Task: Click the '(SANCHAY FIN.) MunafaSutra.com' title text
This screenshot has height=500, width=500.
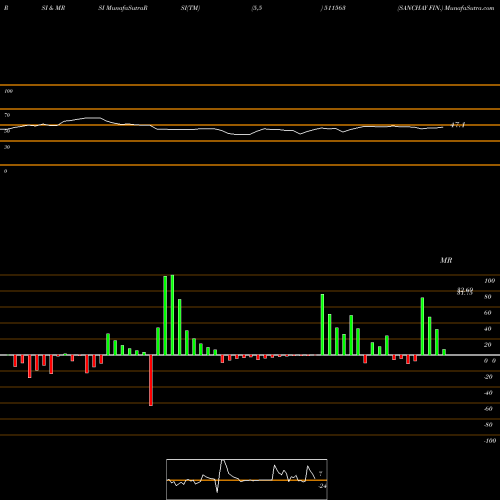Action: (446, 8)
